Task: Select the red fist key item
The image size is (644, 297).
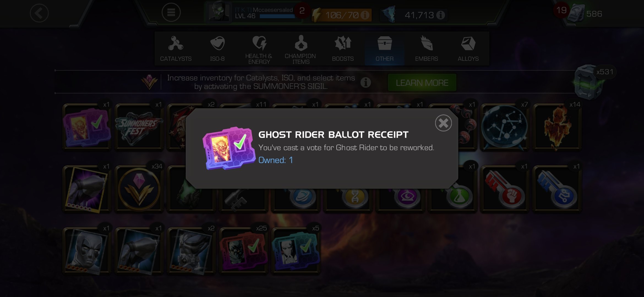Action: (x=504, y=189)
